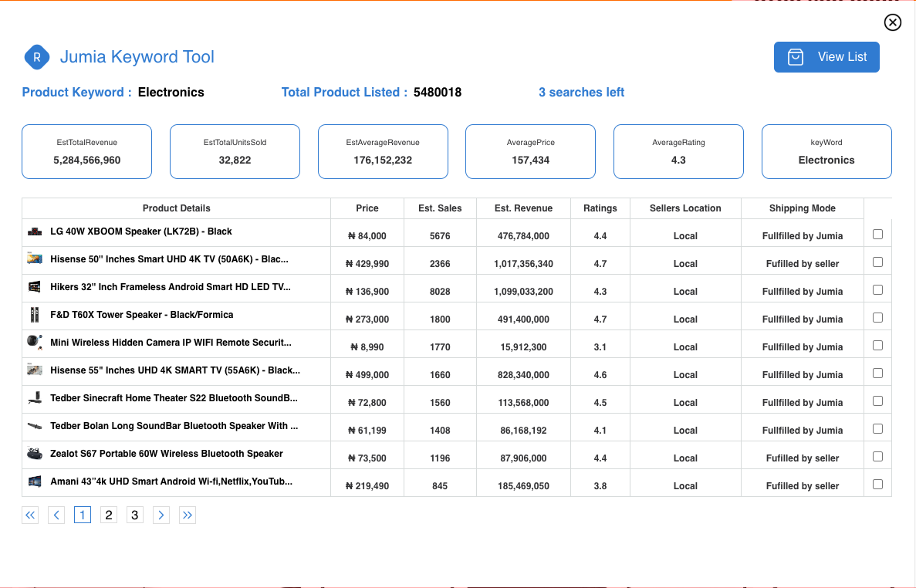Go to the first page arrow

tap(30, 515)
